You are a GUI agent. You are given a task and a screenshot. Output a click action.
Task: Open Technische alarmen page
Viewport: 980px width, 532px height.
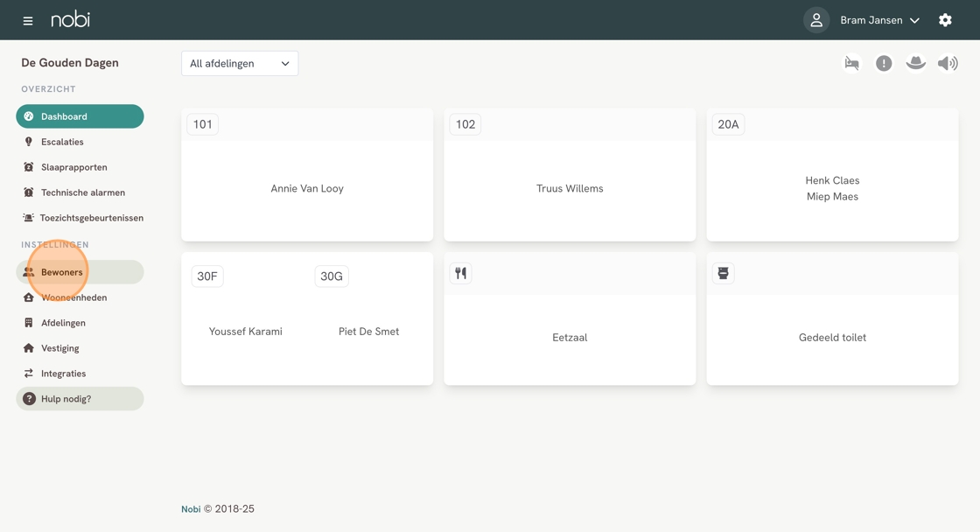click(x=82, y=192)
